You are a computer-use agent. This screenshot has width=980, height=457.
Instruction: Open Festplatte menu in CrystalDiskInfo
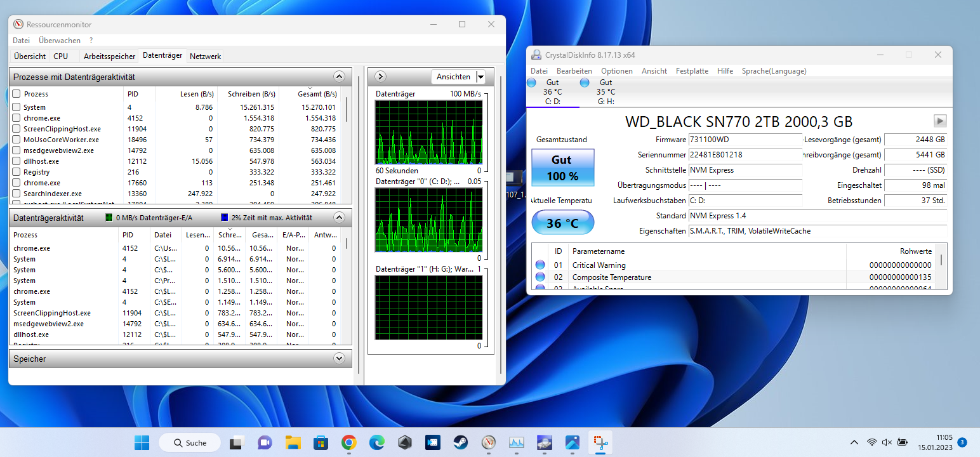(x=692, y=71)
